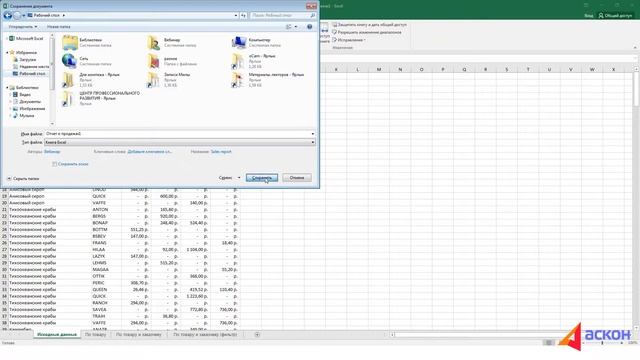Toggle the Сохранять эскиз checkbox
640x360 pixels.
tap(54, 164)
